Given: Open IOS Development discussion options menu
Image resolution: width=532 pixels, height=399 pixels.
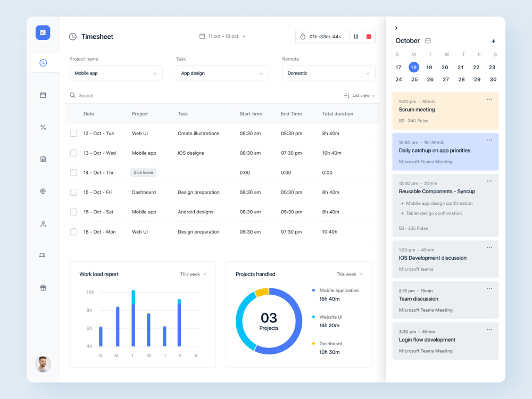Looking at the screenshot, I should click(x=489, y=248).
